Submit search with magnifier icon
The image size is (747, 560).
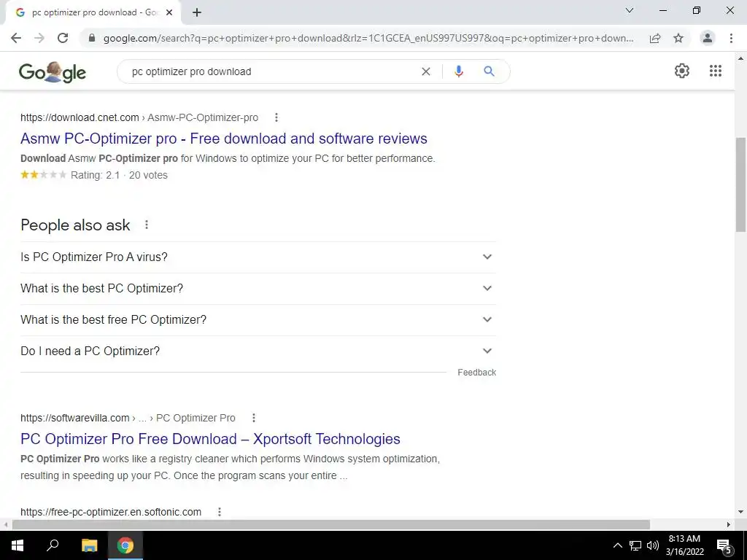[x=489, y=71]
